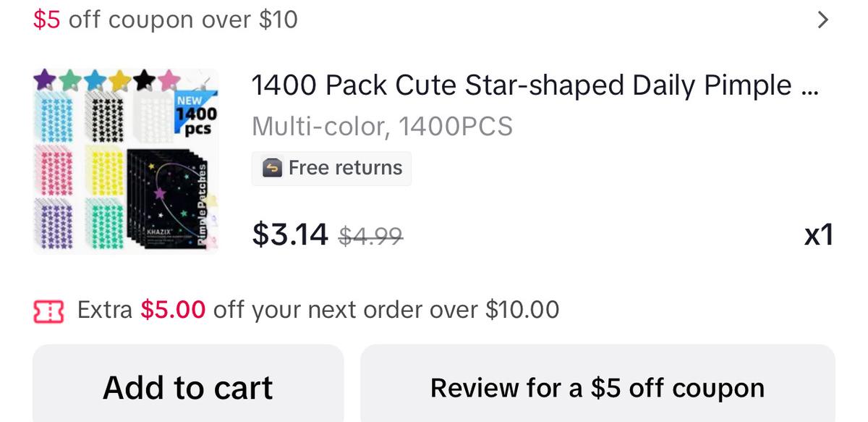Click the chevron arrow beside the coupon banner

point(822,20)
